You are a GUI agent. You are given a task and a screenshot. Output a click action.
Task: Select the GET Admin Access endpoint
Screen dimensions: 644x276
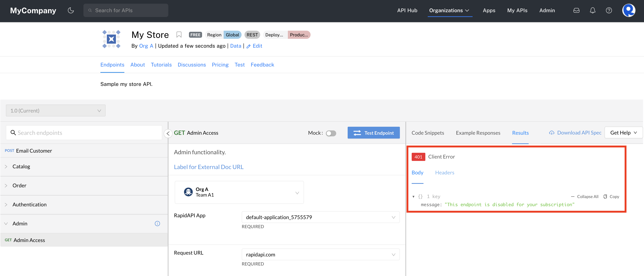click(84, 240)
